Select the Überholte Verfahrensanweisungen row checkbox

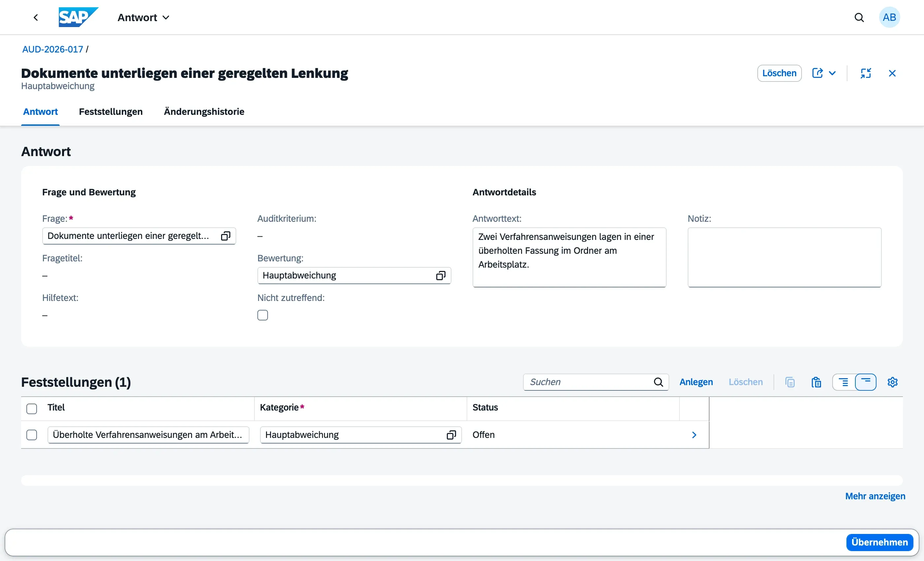tap(32, 435)
